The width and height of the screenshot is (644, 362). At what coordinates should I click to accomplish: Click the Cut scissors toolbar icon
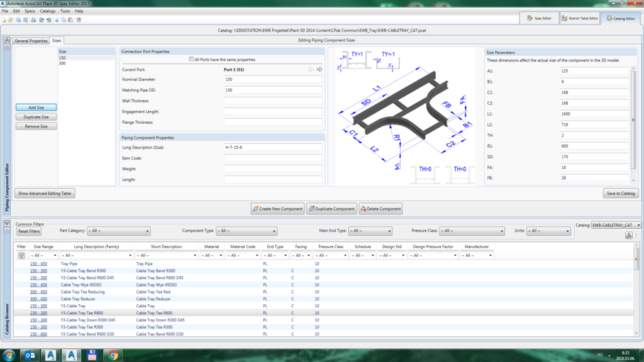pyautogui.click(x=57, y=19)
